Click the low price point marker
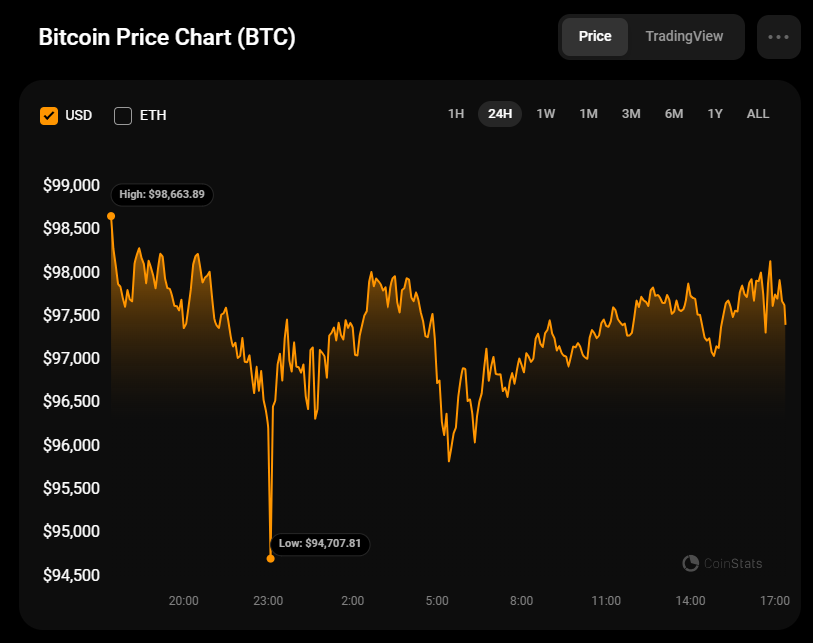This screenshot has height=643, width=813. [x=271, y=558]
